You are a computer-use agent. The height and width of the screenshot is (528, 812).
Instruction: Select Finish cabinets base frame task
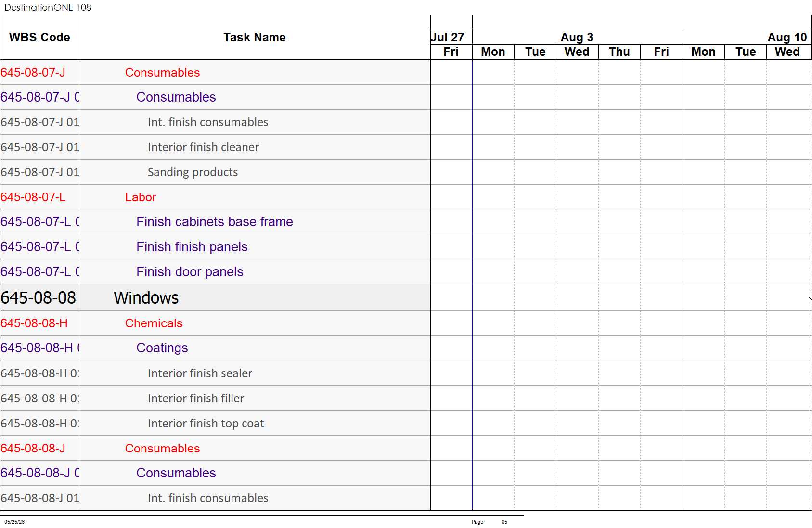[215, 222]
